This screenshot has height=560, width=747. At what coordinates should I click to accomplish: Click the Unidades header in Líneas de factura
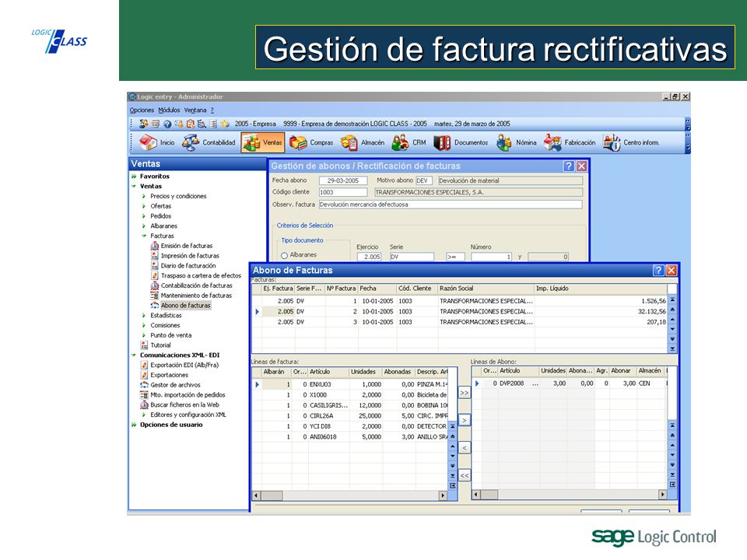click(x=366, y=372)
